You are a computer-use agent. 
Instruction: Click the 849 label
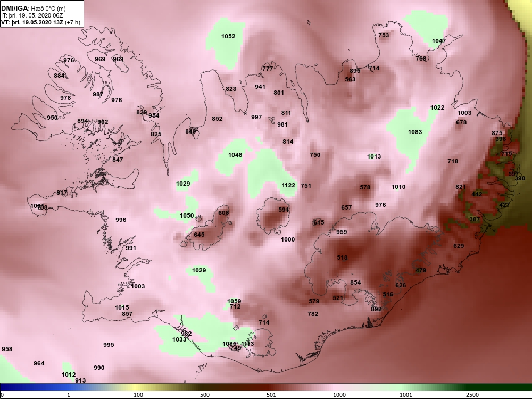coord(190,131)
